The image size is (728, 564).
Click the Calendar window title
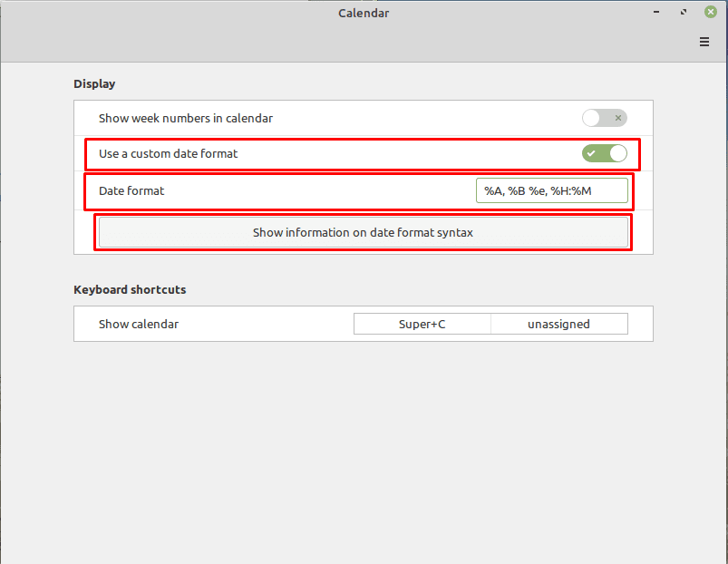(x=364, y=13)
